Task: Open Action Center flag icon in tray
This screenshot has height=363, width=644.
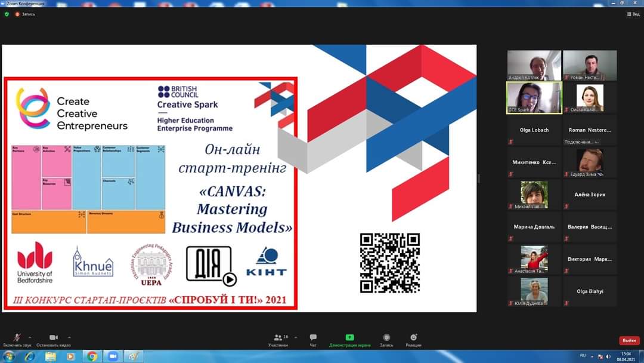Action: coord(600,356)
